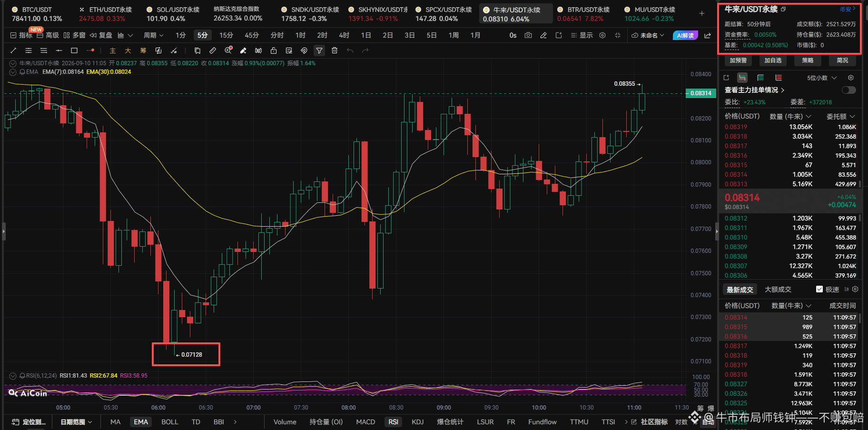Image resolution: width=868 pixels, height=430 pixels.
Task: Open the ruler measurement tool
Action: 213,50
